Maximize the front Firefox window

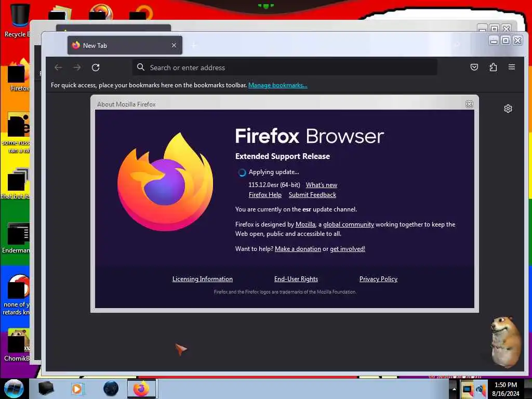pyautogui.click(x=506, y=41)
